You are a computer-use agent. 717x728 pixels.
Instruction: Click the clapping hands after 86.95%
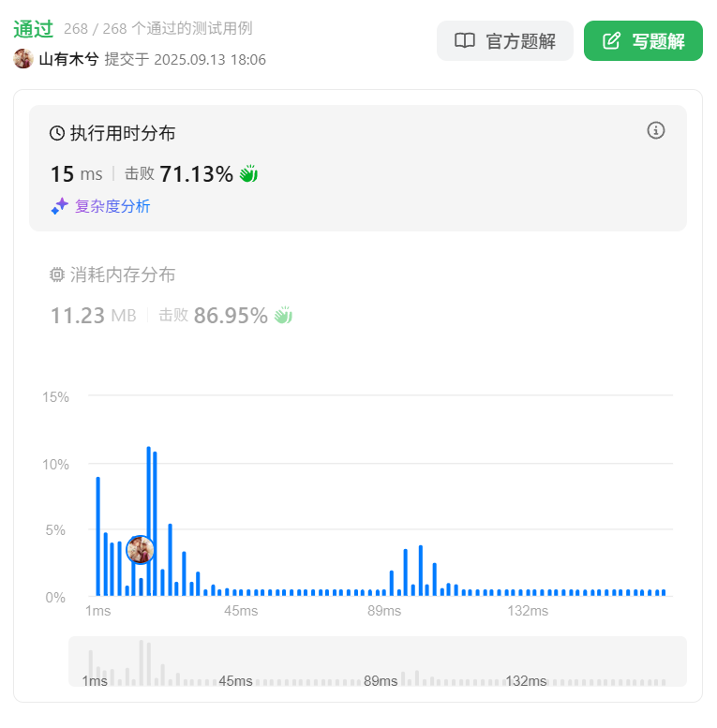coord(283,316)
